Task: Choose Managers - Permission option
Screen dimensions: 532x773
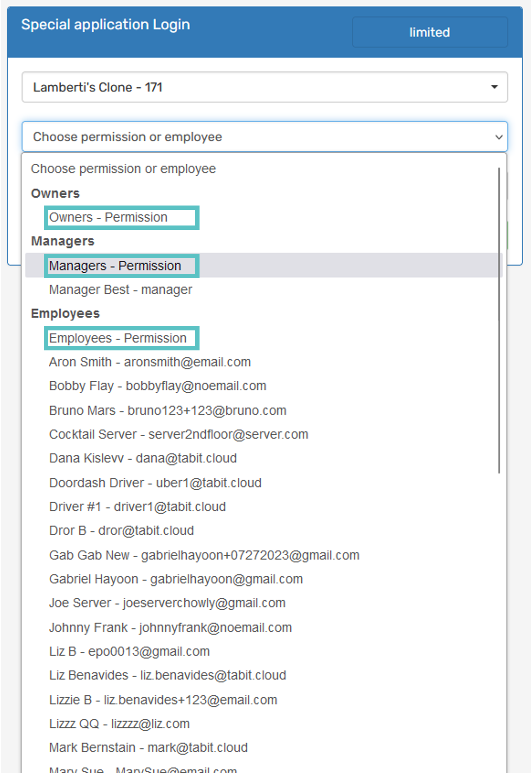Action: [x=115, y=266]
